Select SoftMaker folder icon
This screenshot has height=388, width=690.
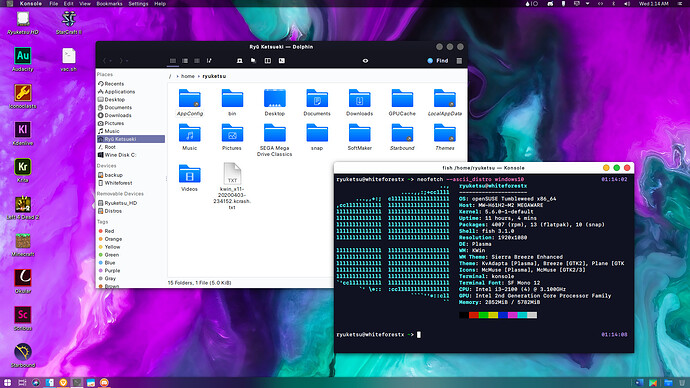pyautogui.click(x=360, y=133)
